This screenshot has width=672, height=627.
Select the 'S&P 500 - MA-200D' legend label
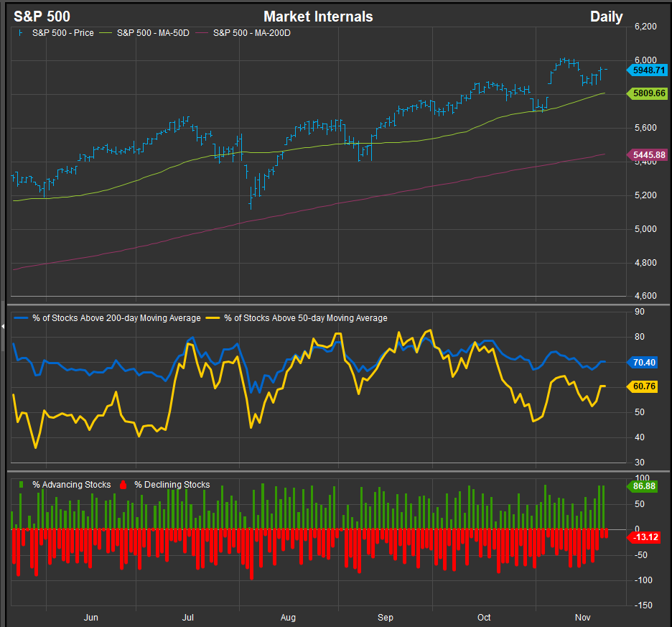[252, 33]
